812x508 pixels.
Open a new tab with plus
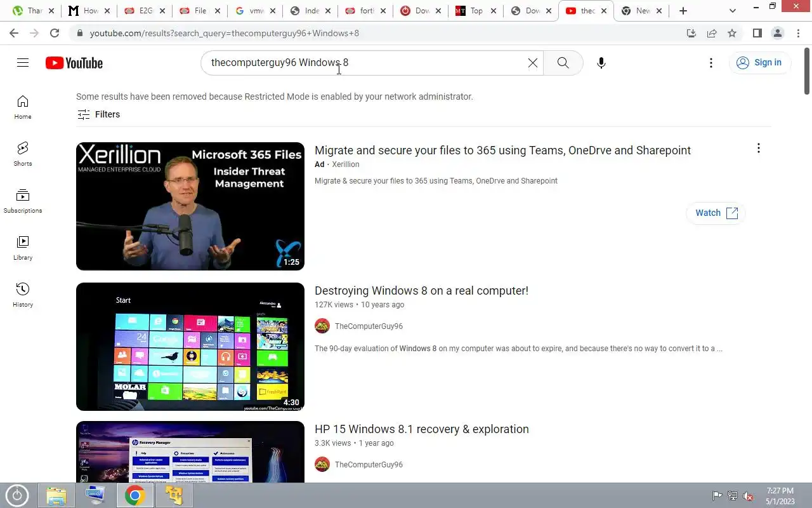click(x=683, y=11)
